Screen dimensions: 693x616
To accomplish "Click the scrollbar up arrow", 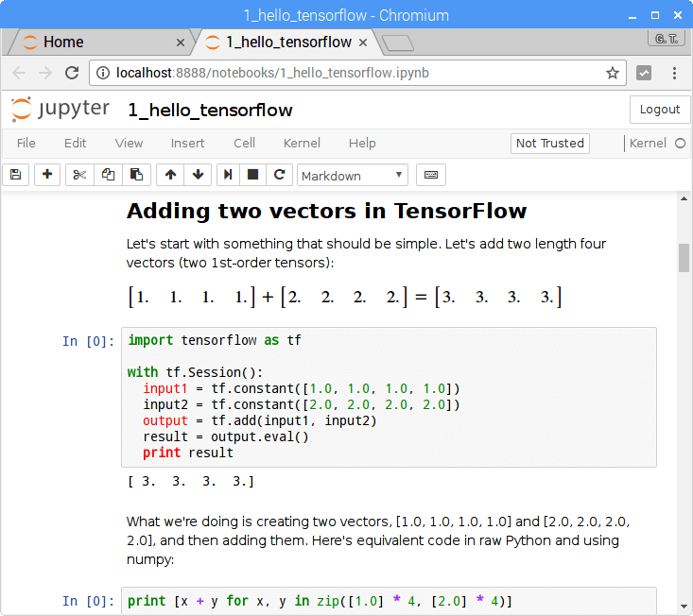I will [x=684, y=198].
